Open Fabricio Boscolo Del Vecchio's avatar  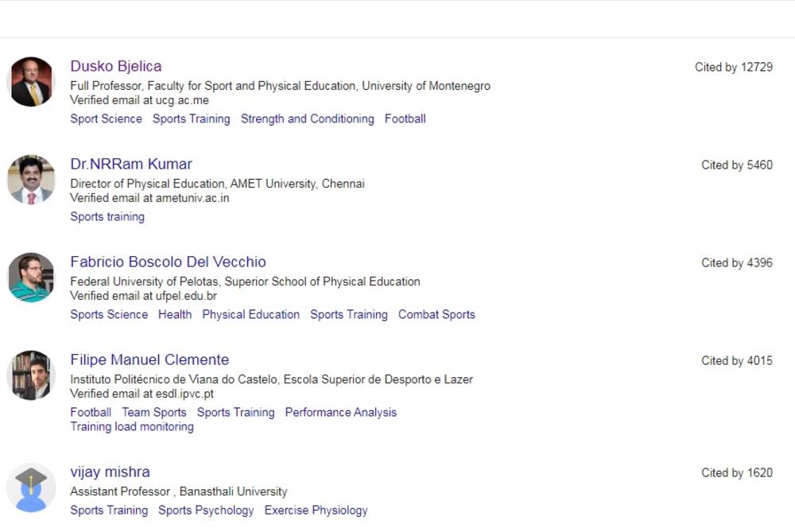pyautogui.click(x=31, y=278)
